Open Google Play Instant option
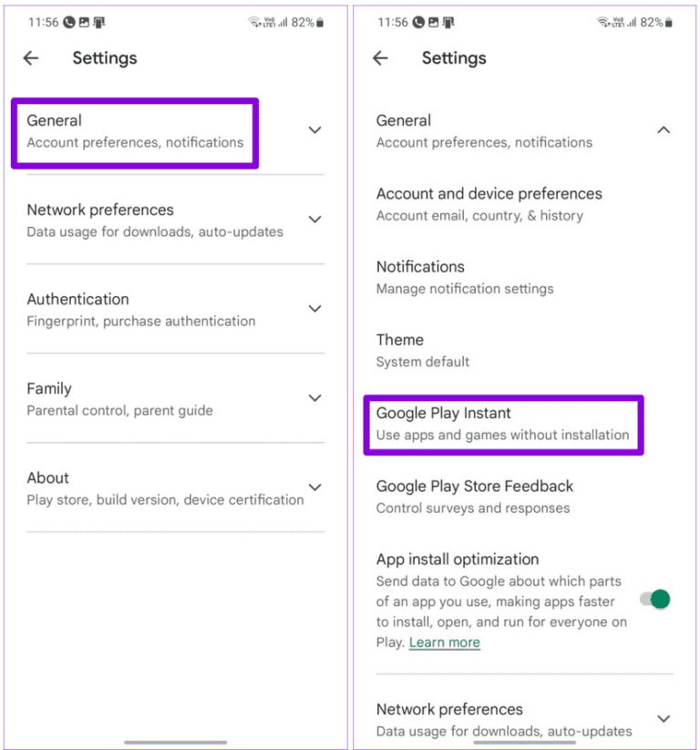This screenshot has width=700, height=750. point(502,424)
